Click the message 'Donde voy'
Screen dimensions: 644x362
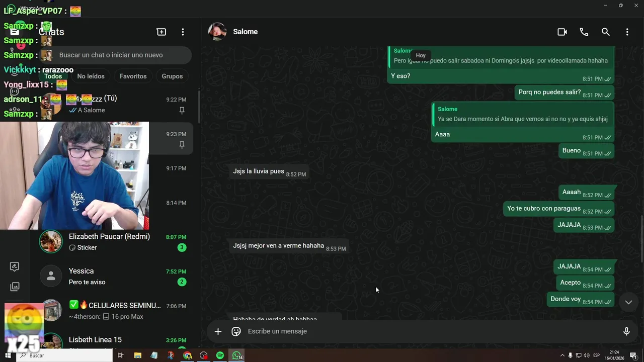(581, 300)
